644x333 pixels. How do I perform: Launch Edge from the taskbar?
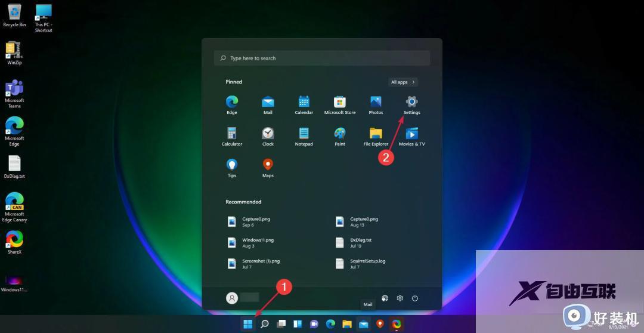pyautogui.click(x=330, y=324)
